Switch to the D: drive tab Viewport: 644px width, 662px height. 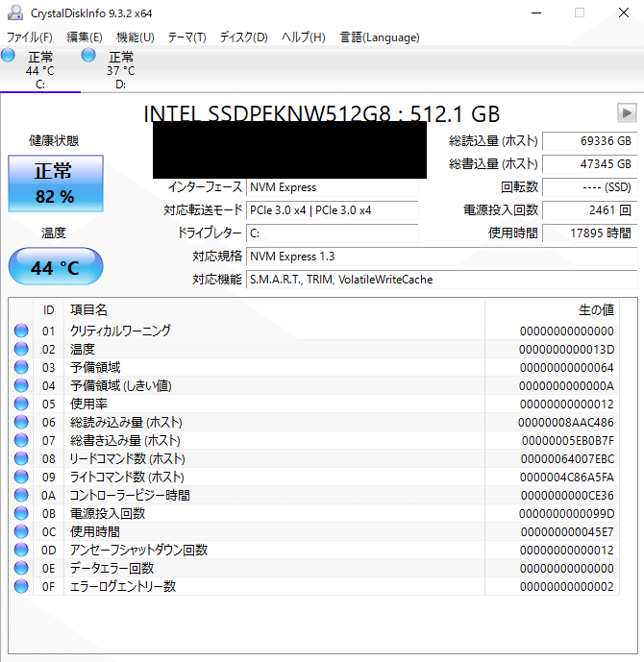(x=121, y=70)
